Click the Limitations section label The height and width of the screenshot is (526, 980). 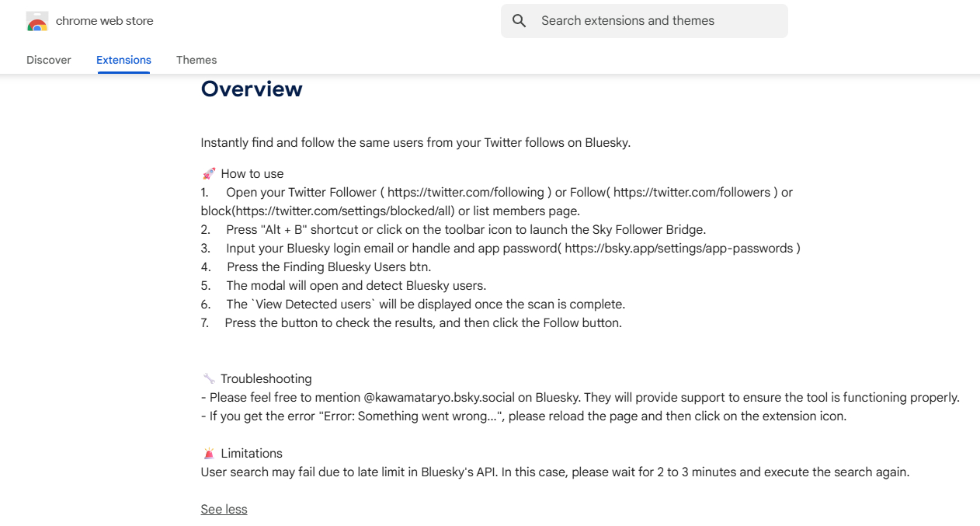pos(252,453)
